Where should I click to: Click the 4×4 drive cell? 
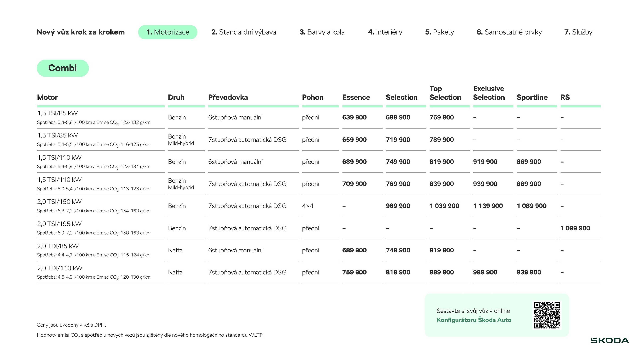[x=308, y=206]
